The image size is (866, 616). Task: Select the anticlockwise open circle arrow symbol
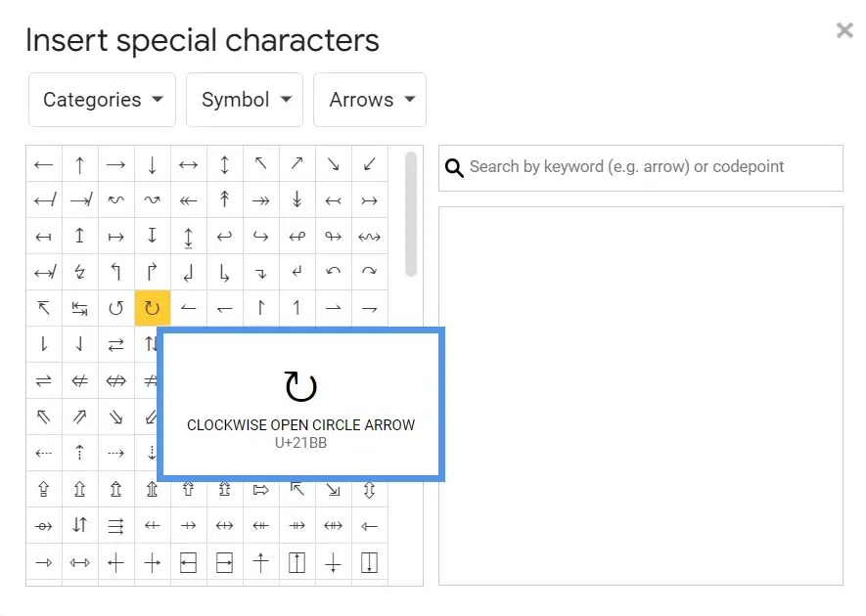coord(115,308)
